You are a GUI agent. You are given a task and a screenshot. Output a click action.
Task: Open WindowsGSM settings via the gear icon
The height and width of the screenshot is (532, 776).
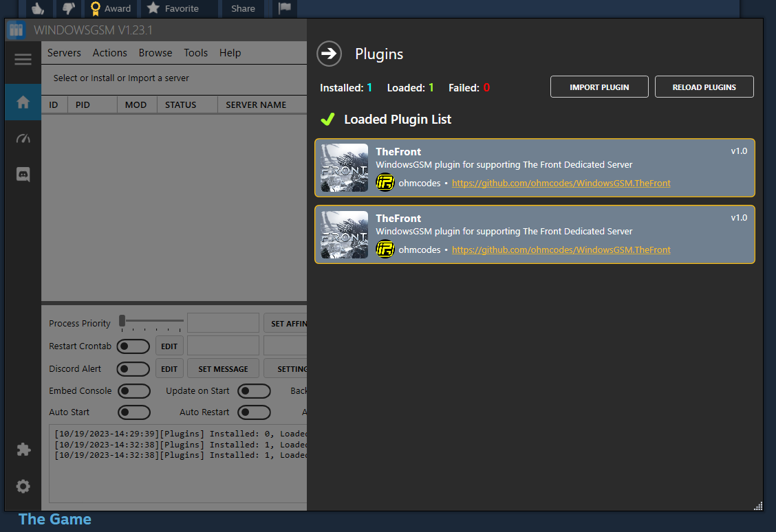tap(23, 486)
